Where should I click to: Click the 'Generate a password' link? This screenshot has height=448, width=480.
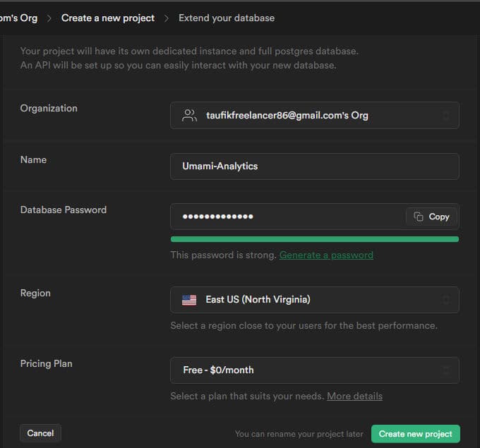[326, 255]
